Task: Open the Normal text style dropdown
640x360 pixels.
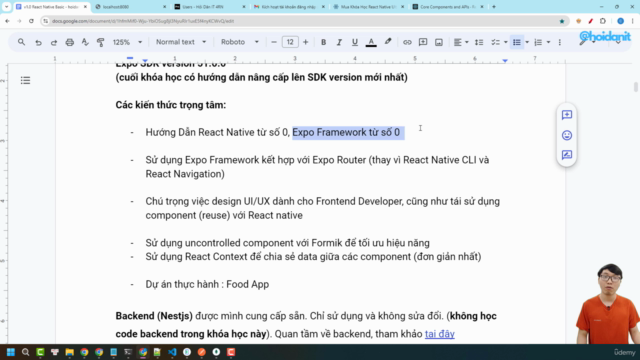Action: (181, 42)
